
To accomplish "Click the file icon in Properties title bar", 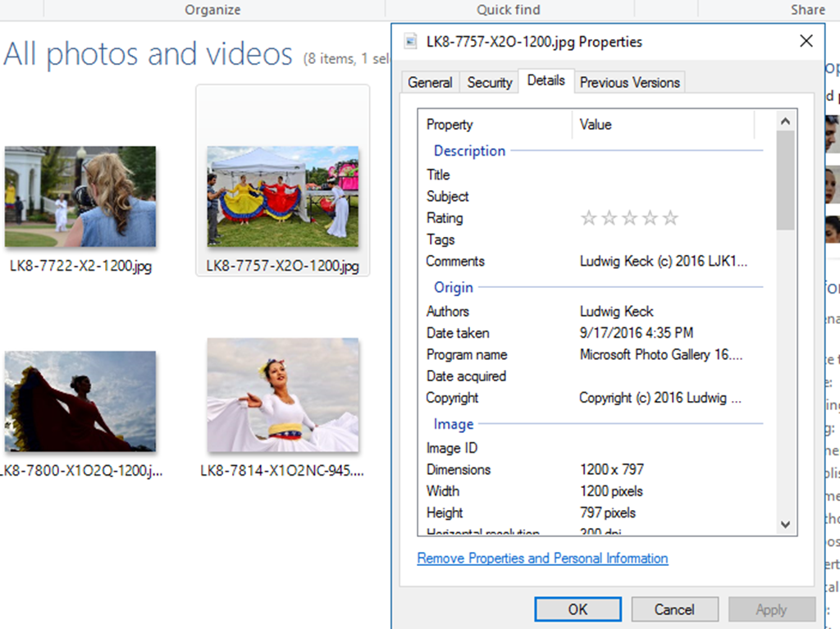I will [x=410, y=42].
